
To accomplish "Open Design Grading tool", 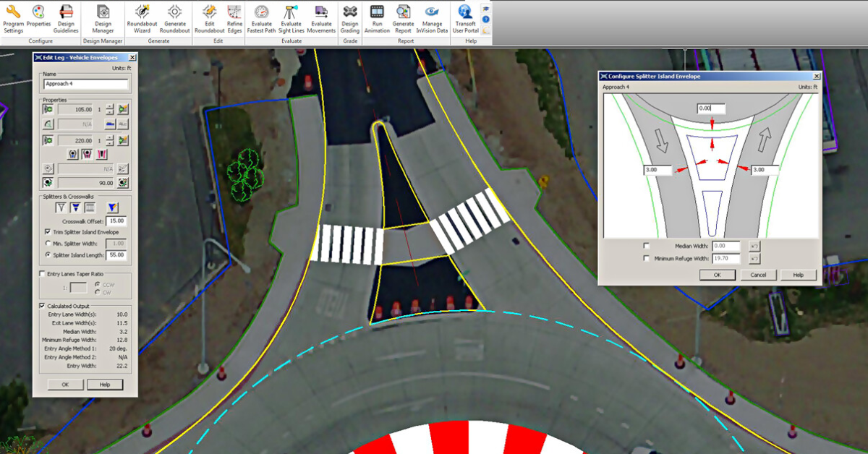I will click(350, 13).
